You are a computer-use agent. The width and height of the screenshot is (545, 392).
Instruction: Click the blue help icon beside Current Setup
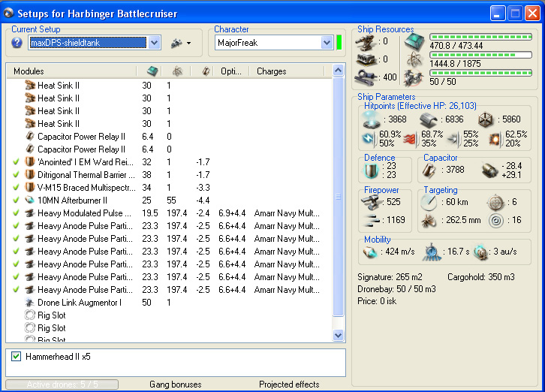[17, 43]
